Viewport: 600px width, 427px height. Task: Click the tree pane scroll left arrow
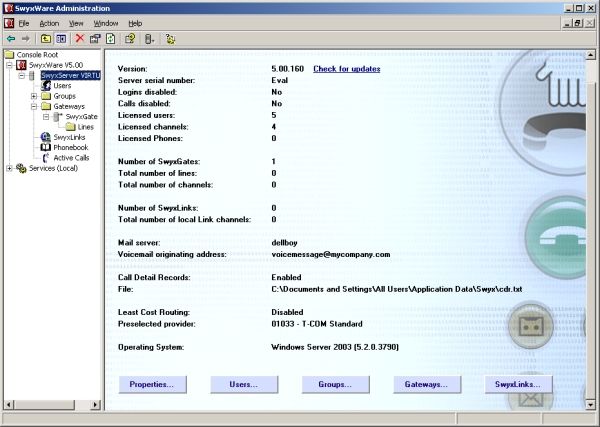tap(9, 404)
